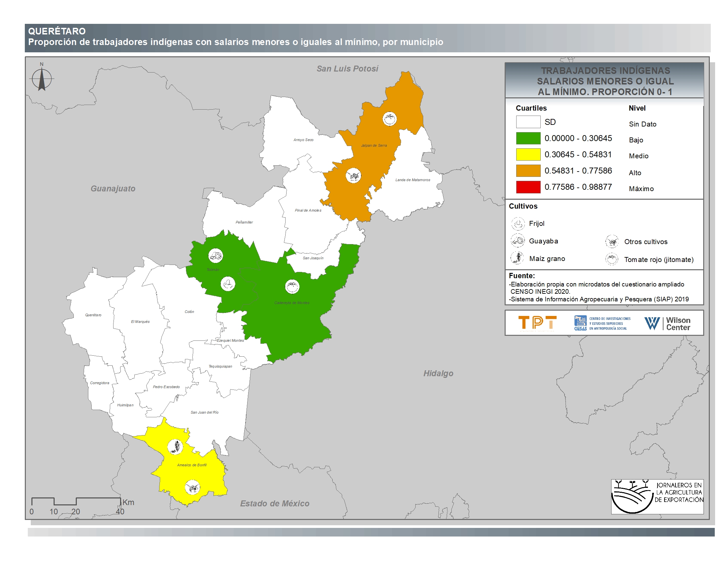The height and width of the screenshot is (563, 728).
Task: Click the kilometer scale bar
Action: point(76,501)
